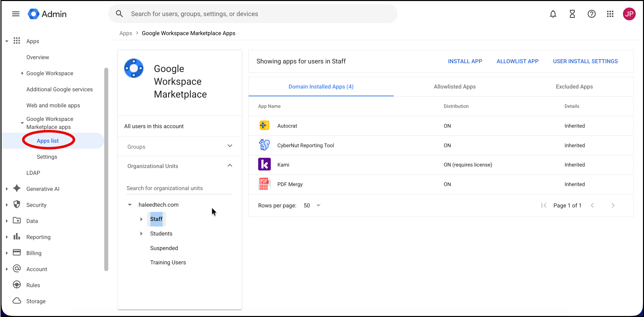Open Web and mobile apps
The height and width of the screenshot is (317, 644).
(x=53, y=105)
